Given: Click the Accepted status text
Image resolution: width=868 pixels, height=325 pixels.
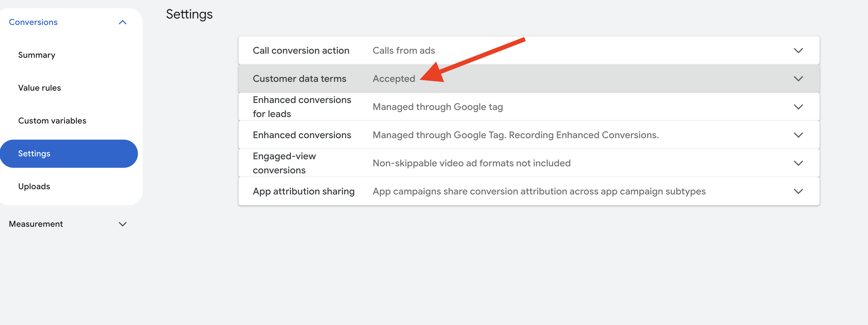Looking at the screenshot, I should tap(394, 79).
